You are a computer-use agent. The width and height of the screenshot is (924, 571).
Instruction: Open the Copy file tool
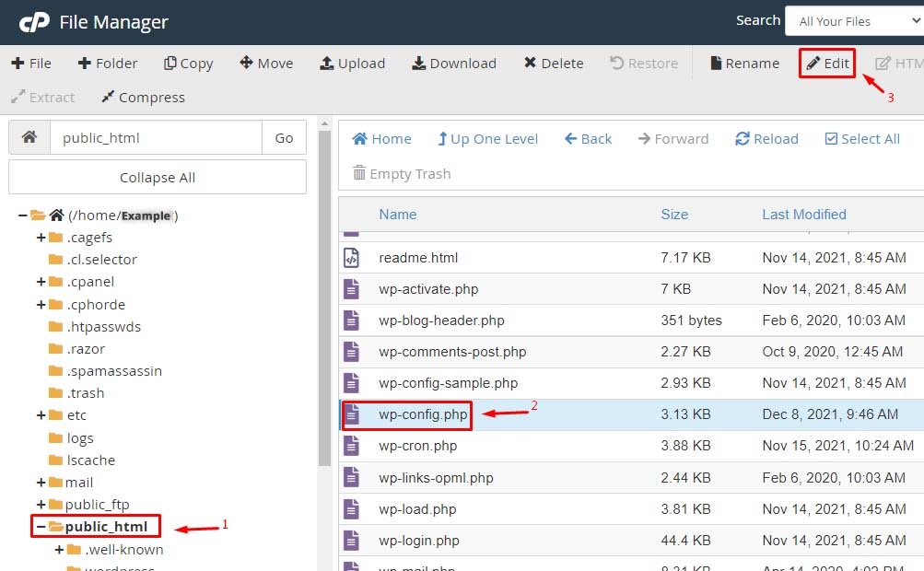[x=188, y=63]
